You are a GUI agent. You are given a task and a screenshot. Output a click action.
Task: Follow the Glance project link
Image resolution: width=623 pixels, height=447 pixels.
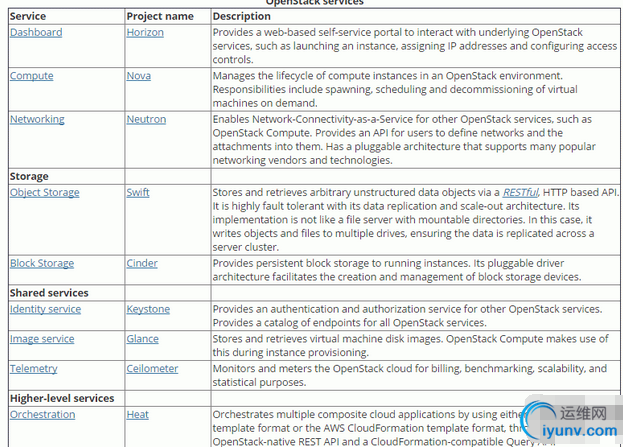pos(143,339)
